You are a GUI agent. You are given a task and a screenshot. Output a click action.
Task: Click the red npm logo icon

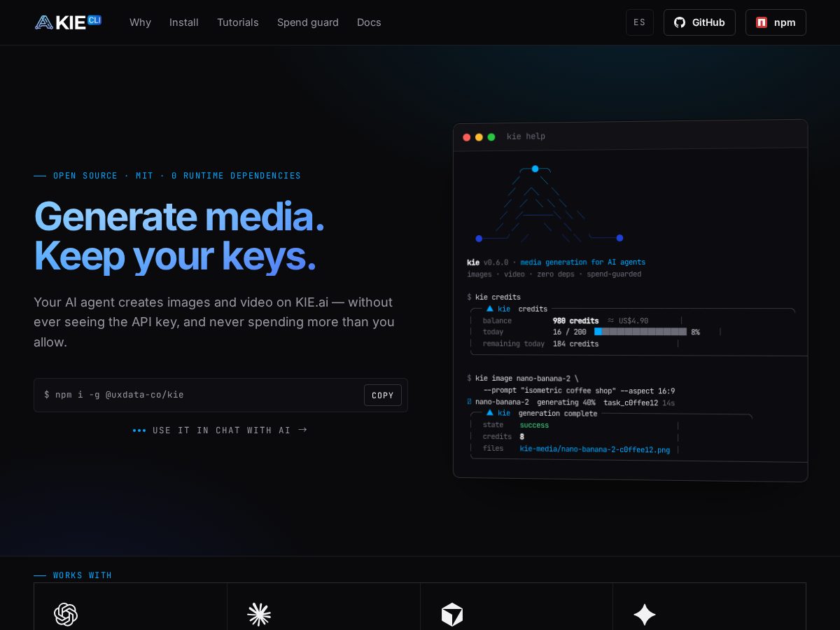click(762, 22)
